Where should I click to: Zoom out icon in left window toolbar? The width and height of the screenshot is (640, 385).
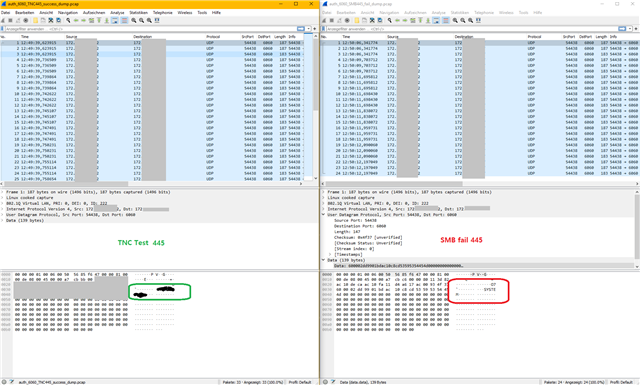coord(141,20)
